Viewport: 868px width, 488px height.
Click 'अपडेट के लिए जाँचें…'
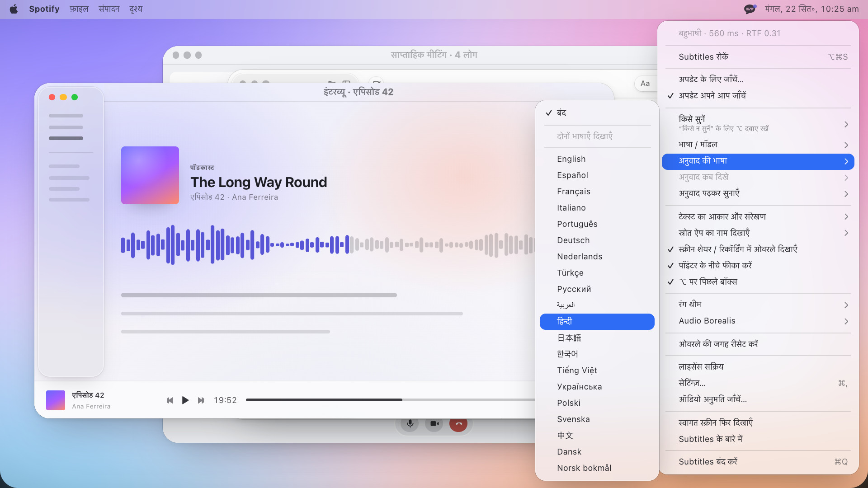(x=758, y=80)
